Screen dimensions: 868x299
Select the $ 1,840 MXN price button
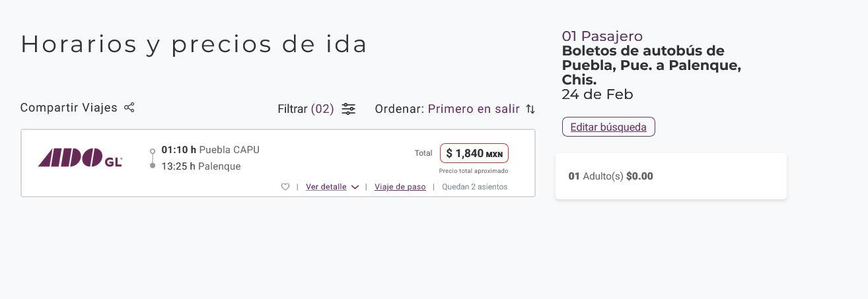pos(474,153)
